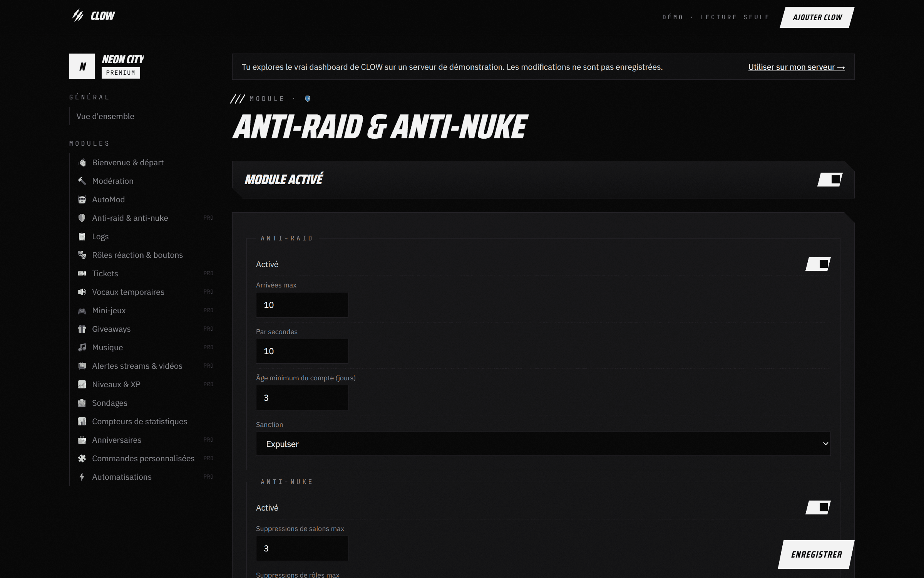Screen dimensions: 924x578
Task: Follow the Utiliser sur mon serveur link
Action: (797, 67)
